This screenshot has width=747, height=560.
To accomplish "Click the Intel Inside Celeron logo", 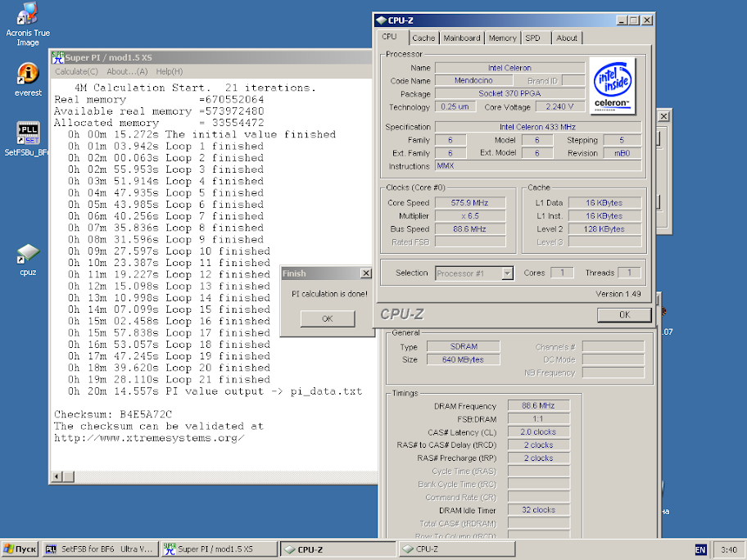I will (x=613, y=86).
